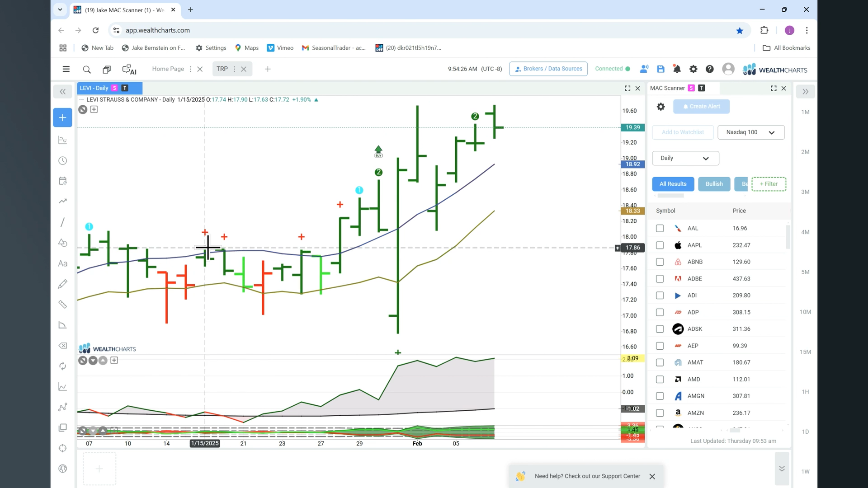Switch to the Home Page tab
The width and height of the screenshot is (868, 488).
pos(168,69)
